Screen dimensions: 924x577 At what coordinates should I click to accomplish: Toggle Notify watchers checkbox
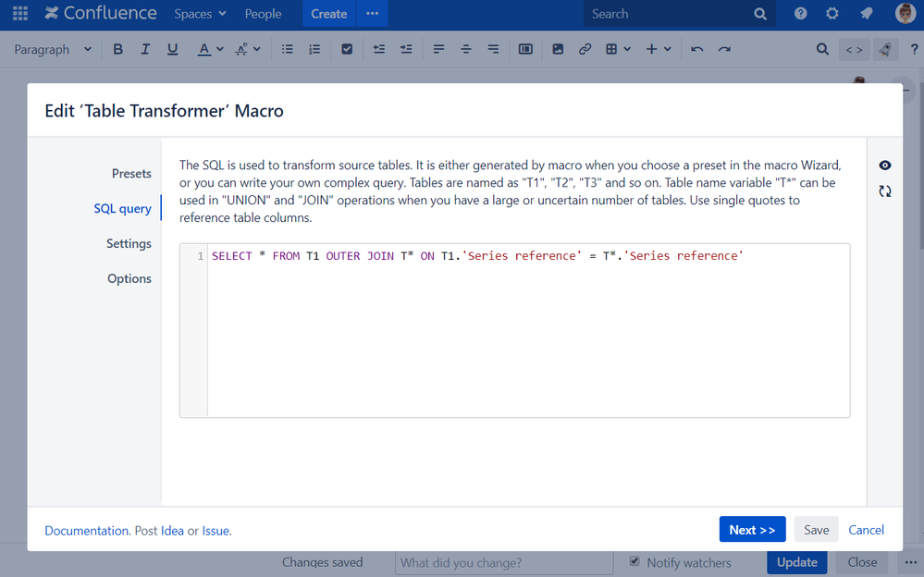(x=634, y=561)
